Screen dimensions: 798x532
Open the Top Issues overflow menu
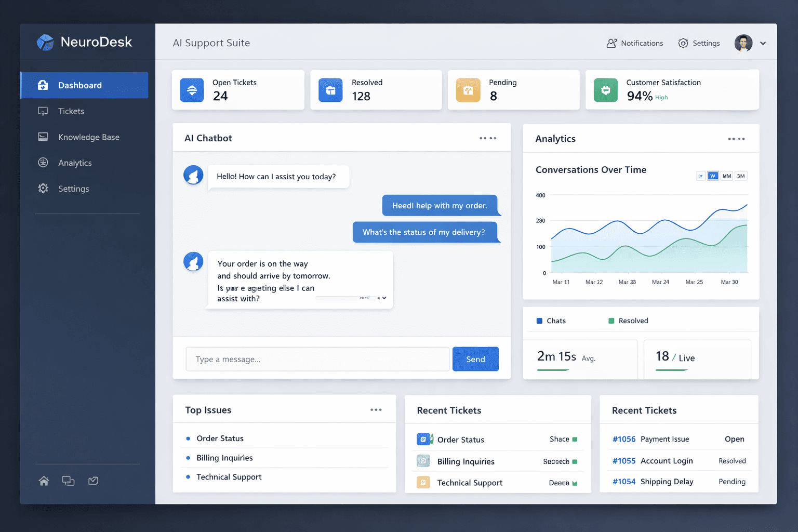[376, 409]
